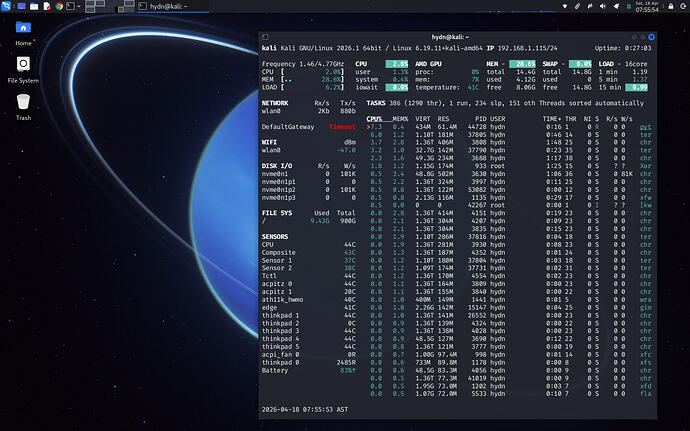
Task: Open the volume control tray icon
Action: coord(603,6)
